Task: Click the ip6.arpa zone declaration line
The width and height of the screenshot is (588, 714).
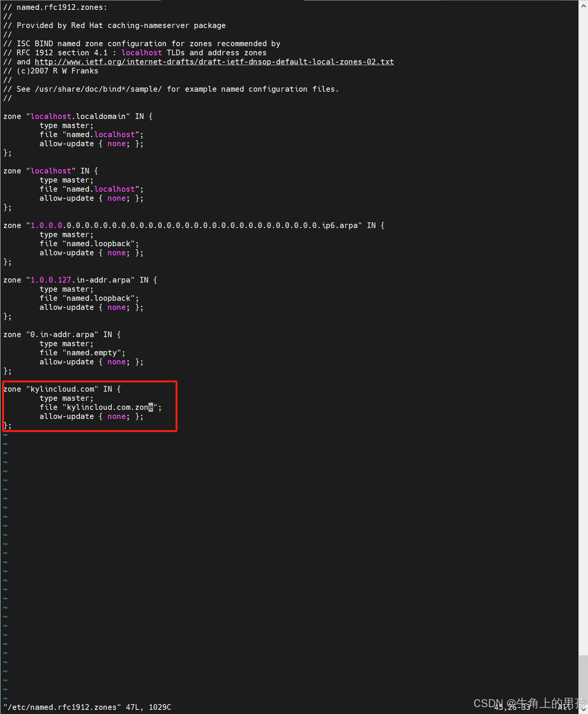Action: tap(194, 225)
